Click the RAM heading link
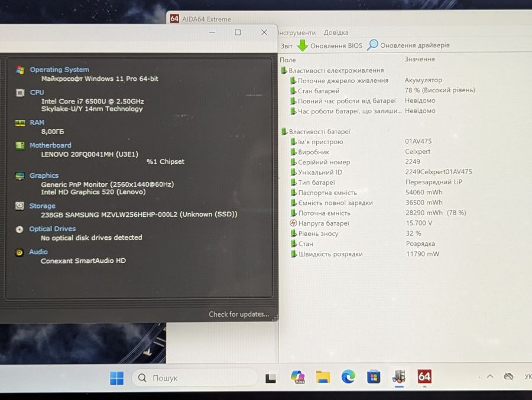 (x=37, y=122)
